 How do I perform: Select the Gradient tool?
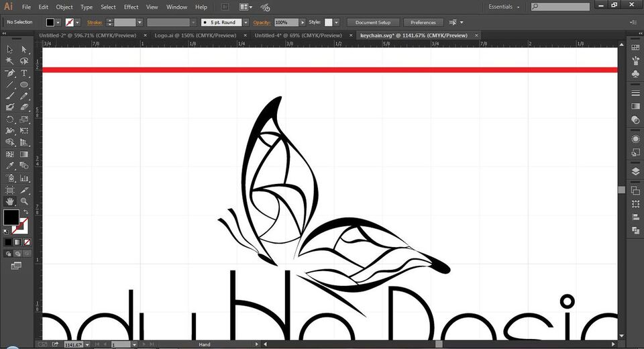[24, 154]
